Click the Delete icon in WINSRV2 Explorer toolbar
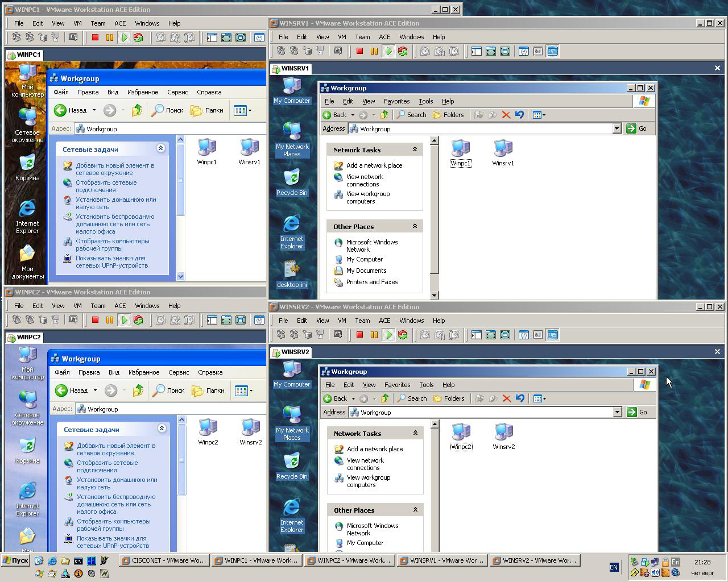 pos(506,398)
